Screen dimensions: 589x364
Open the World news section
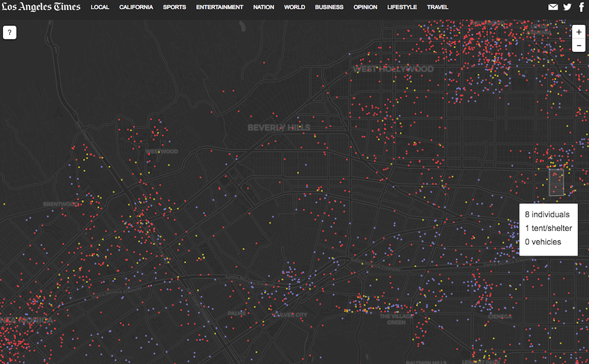coord(294,7)
